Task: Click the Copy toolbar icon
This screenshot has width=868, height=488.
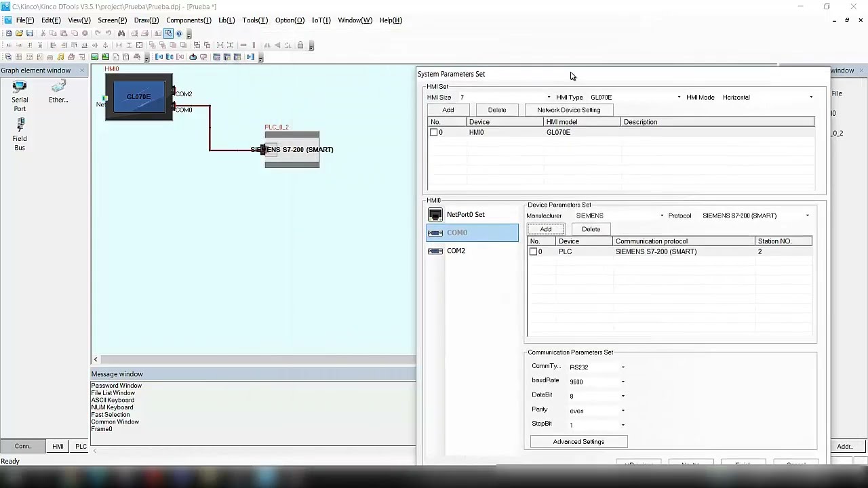Action: coord(53,33)
